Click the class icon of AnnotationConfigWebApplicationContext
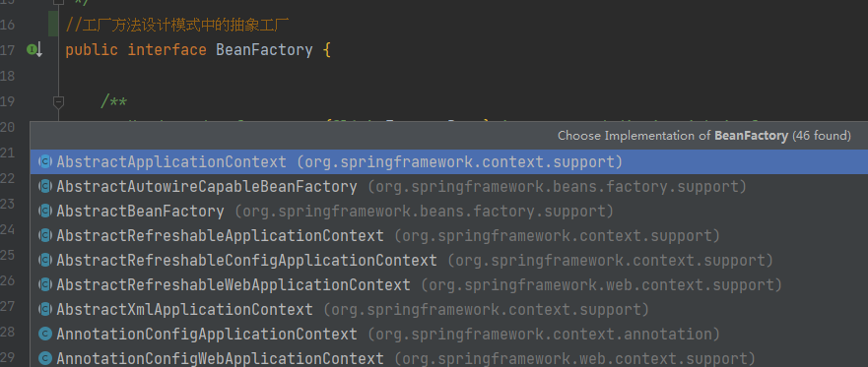 [45, 358]
